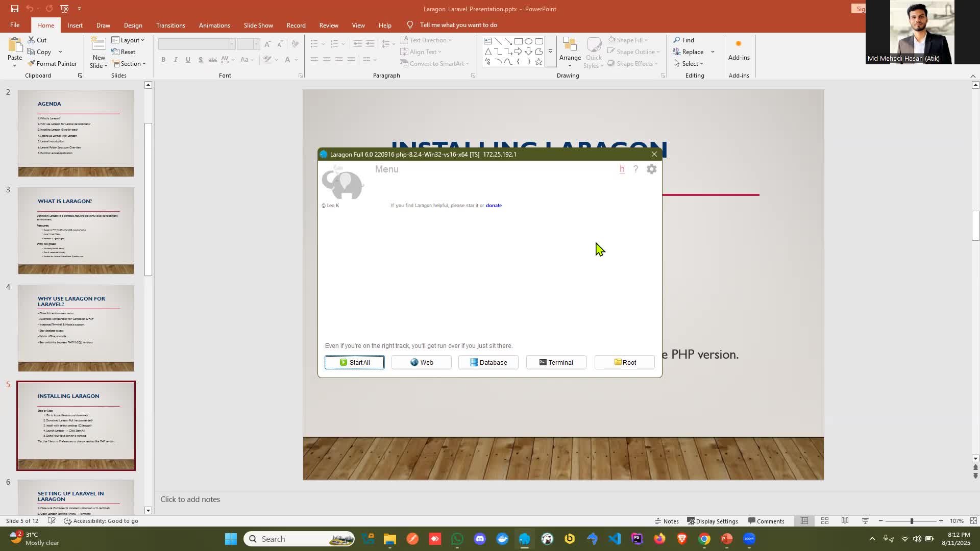The height and width of the screenshot is (551, 980).
Task: Open Google Chrome from taskbar
Action: click(x=704, y=539)
